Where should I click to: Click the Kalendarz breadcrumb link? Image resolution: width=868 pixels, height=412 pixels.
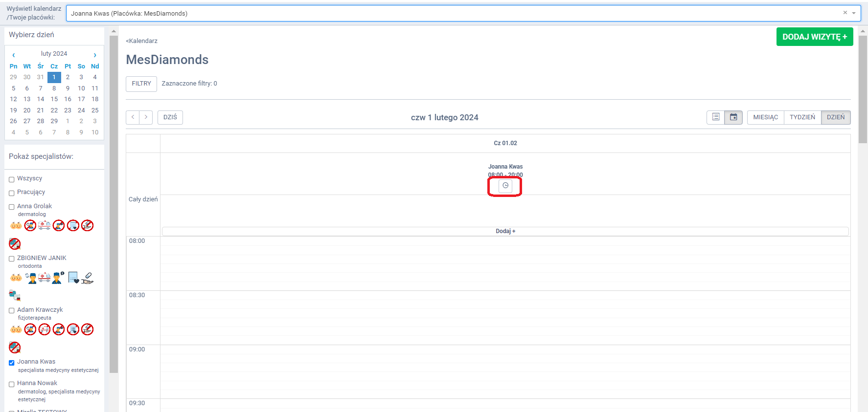point(142,41)
